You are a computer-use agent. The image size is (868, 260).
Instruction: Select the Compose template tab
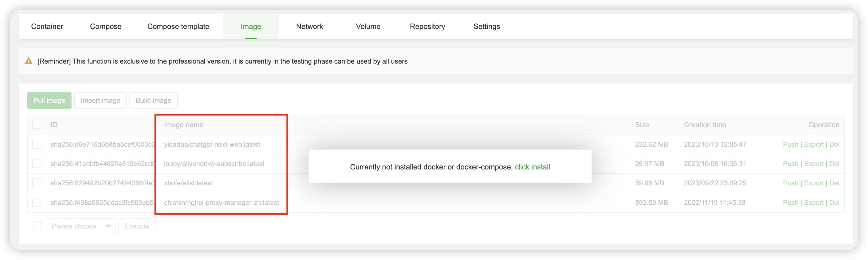[178, 26]
